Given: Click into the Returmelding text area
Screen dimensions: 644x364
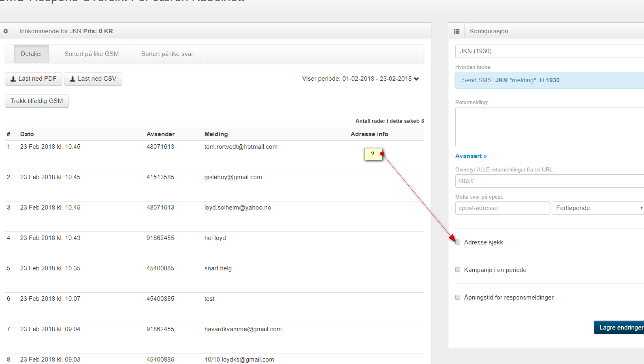Looking at the screenshot, I should pyautogui.click(x=549, y=127).
